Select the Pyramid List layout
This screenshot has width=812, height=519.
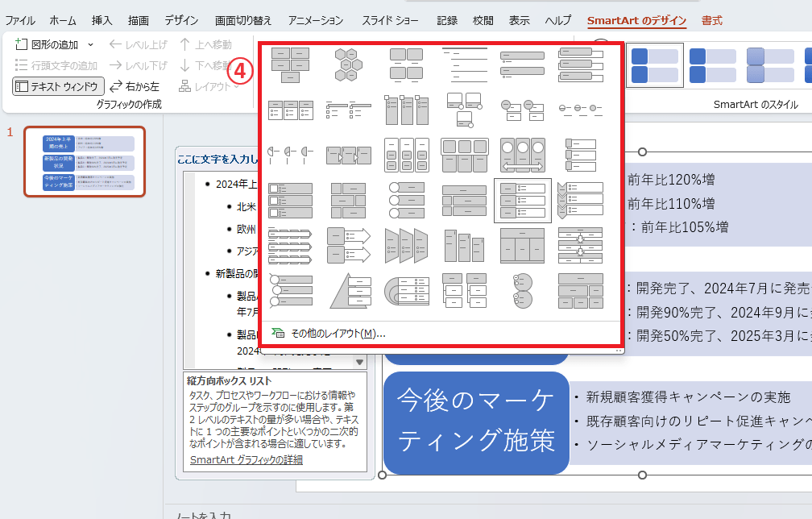pyautogui.click(x=349, y=291)
